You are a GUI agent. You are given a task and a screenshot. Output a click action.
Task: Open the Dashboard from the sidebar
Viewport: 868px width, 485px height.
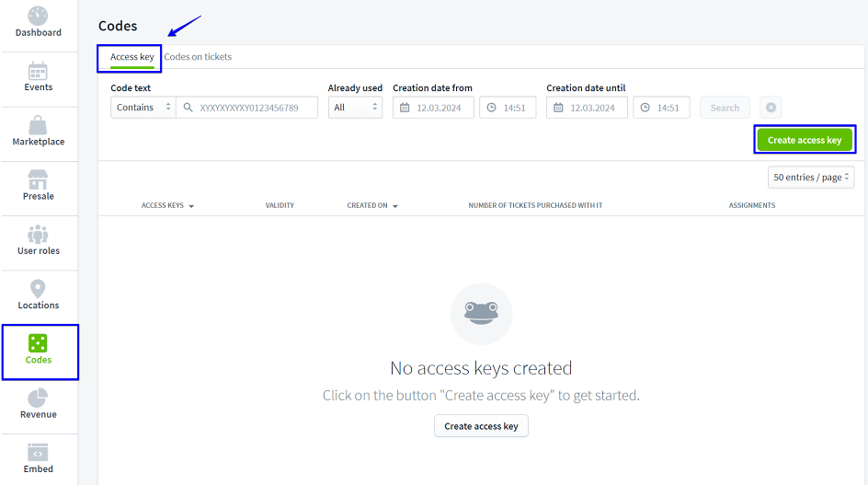(x=39, y=23)
